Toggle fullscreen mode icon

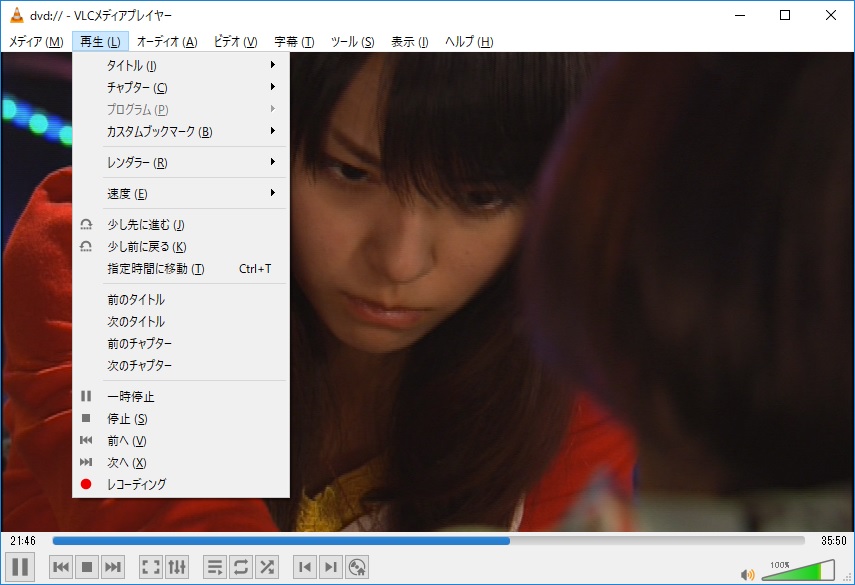click(151, 567)
